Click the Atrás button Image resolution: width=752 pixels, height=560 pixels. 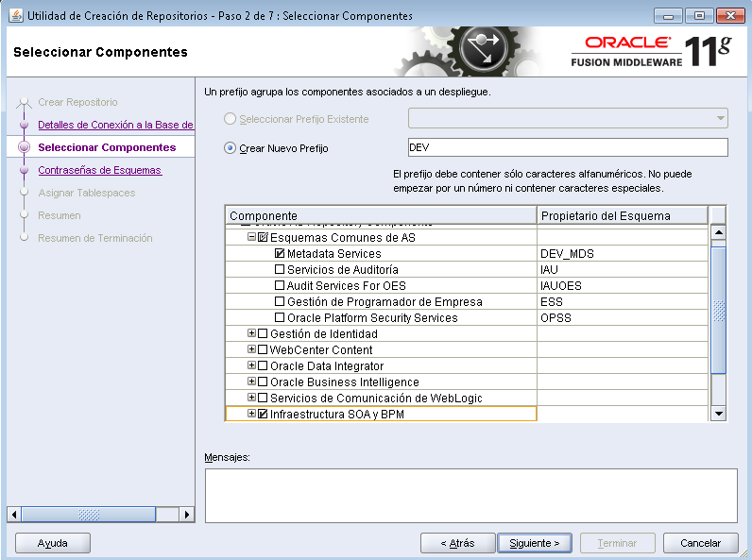pos(457,543)
